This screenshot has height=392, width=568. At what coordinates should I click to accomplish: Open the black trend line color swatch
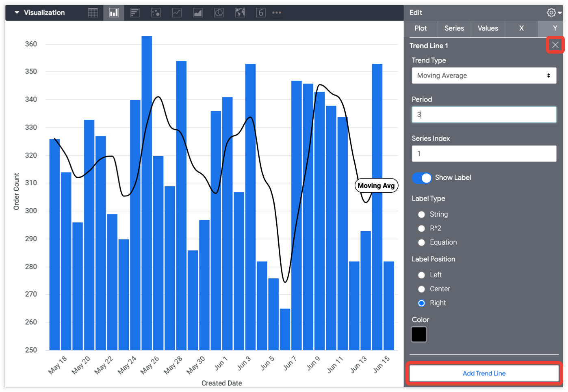click(419, 334)
